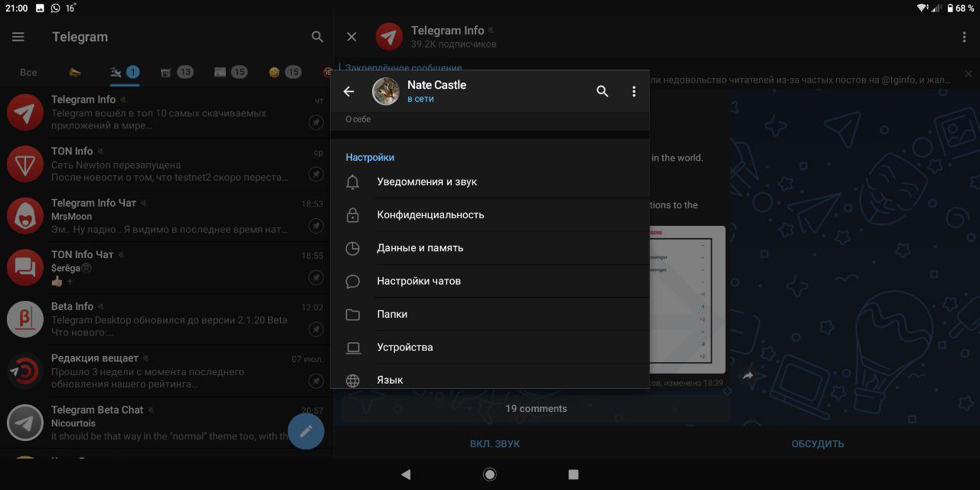The width and height of the screenshot is (980, 490).
Task: Open TON Info channel in chat list
Action: click(x=166, y=165)
